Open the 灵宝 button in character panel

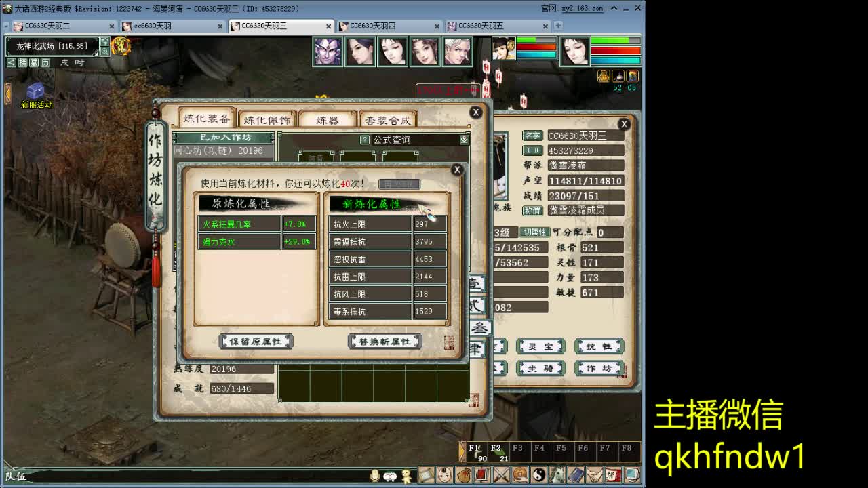click(x=540, y=346)
